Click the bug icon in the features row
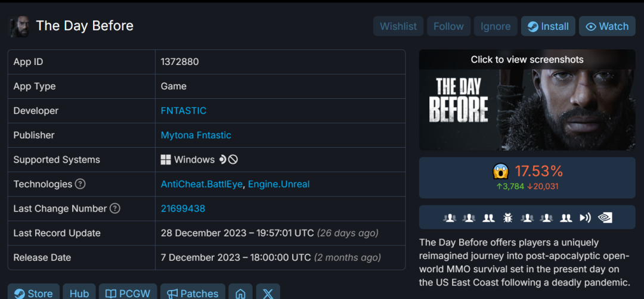 (x=507, y=217)
